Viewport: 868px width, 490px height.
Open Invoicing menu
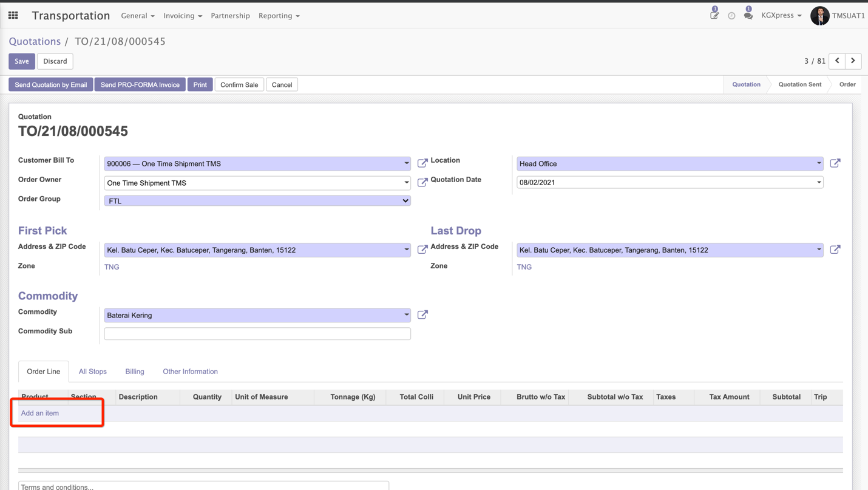[x=183, y=16]
